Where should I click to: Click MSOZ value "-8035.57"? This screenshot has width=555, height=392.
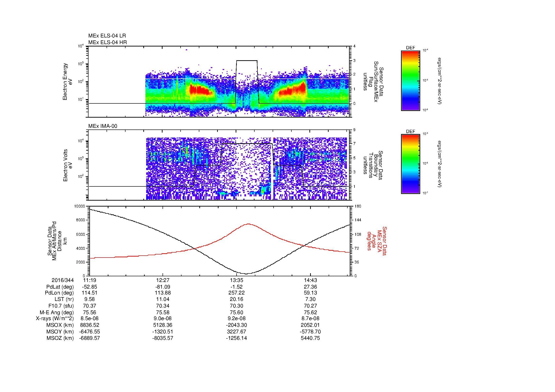pos(163,338)
